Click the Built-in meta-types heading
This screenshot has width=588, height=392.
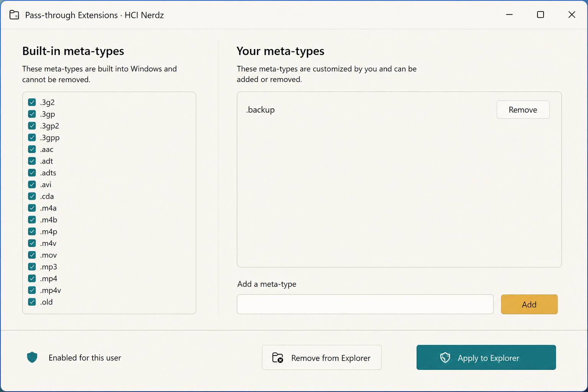coord(73,51)
